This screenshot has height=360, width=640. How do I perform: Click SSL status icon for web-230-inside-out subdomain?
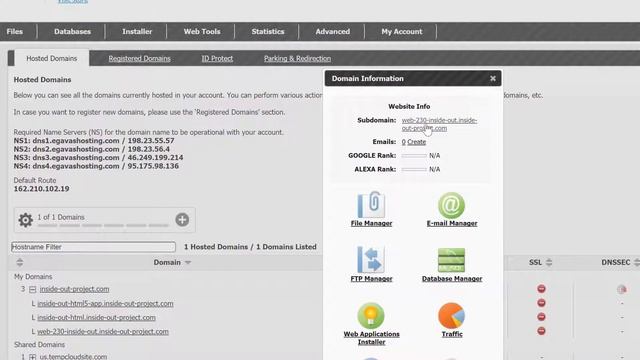click(541, 331)
